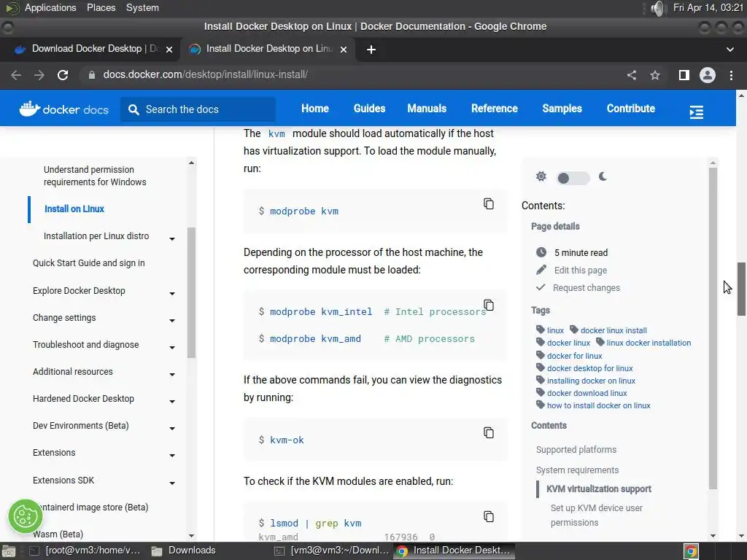This screenshot has width=747, height=560.
Task: Open the Places menu
Action: click(101, 7)
